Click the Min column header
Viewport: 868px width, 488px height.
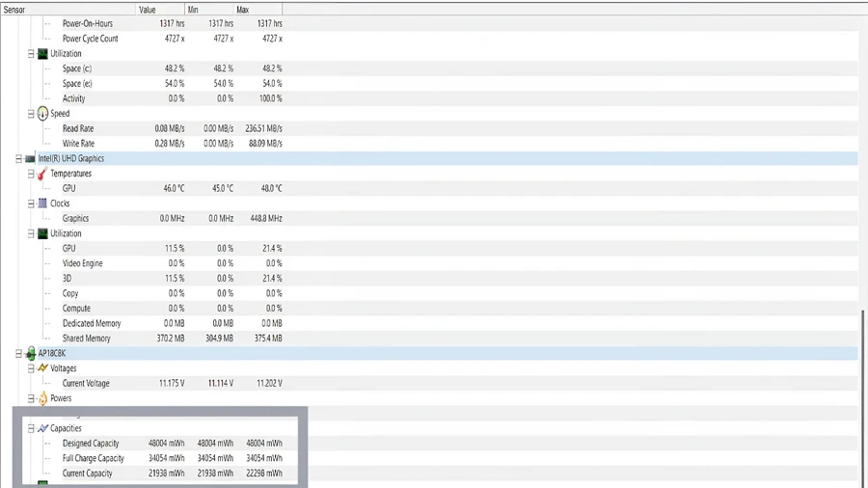[x=209, y=10]
